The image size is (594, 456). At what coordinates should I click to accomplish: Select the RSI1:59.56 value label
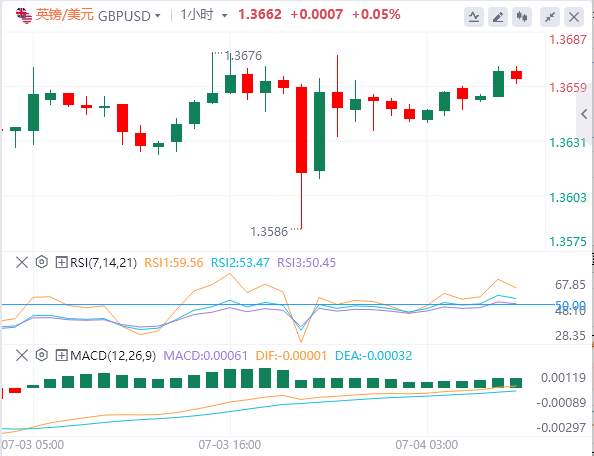pos(174,262)
